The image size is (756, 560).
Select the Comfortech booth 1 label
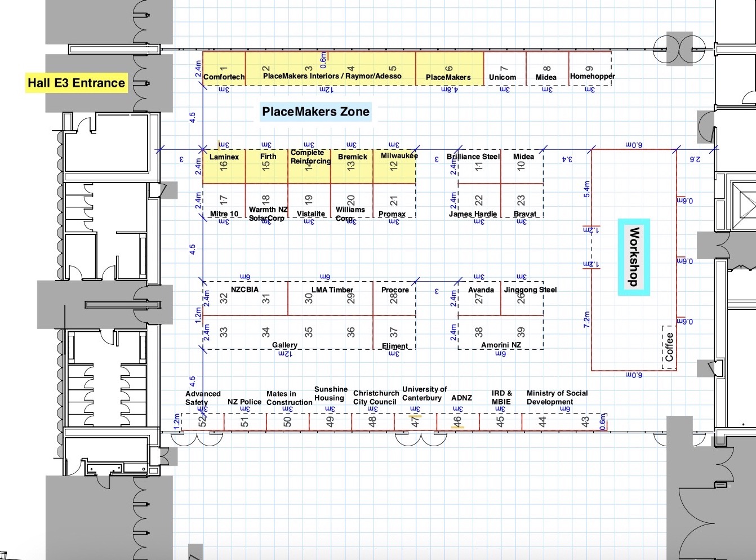coord(224,73)
